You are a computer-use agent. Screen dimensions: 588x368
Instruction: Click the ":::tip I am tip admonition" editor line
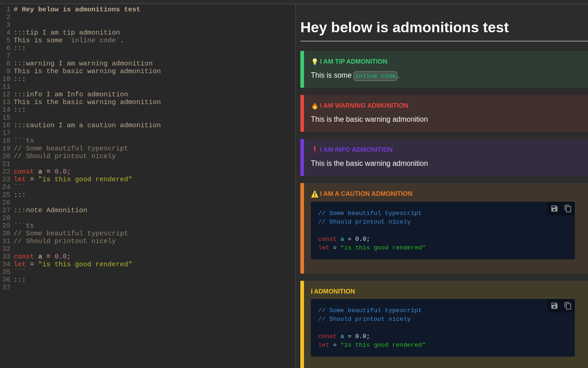67,33
